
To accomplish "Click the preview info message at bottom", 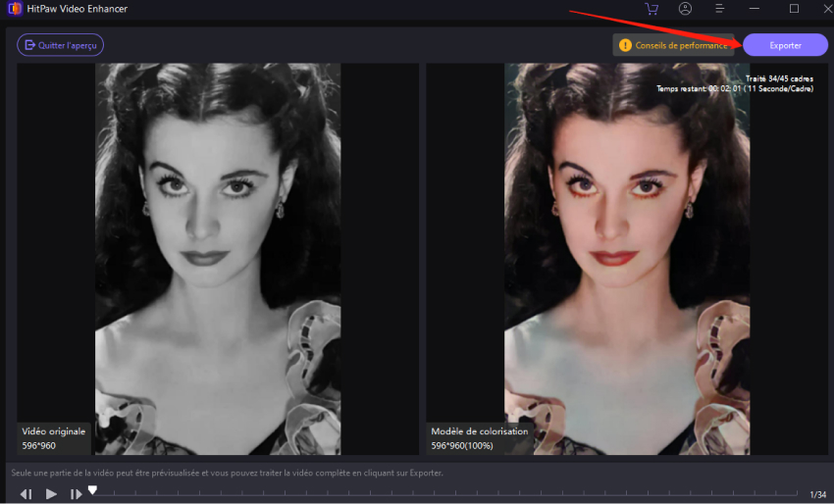I will tap(227, 473).
